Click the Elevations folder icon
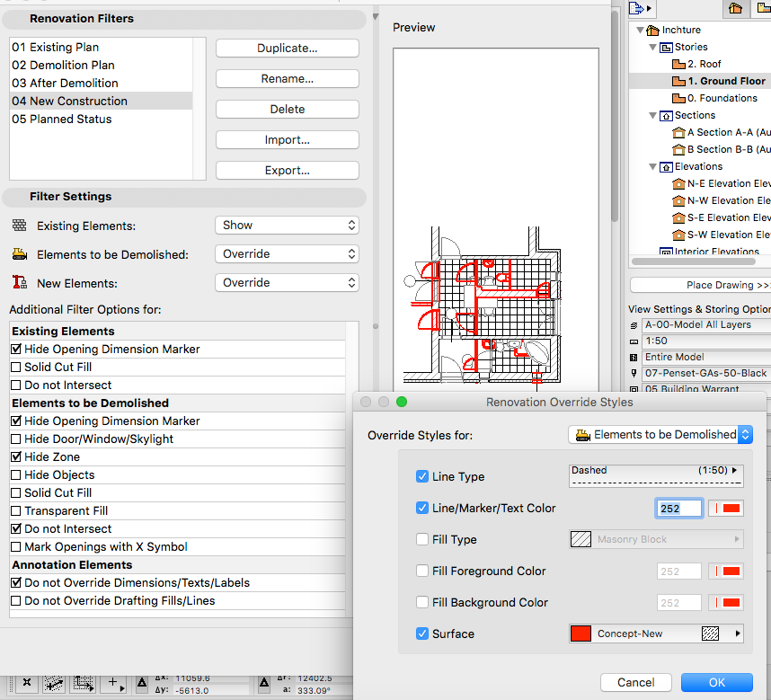Viewport: 771px width, 700px height. [666, 166]
